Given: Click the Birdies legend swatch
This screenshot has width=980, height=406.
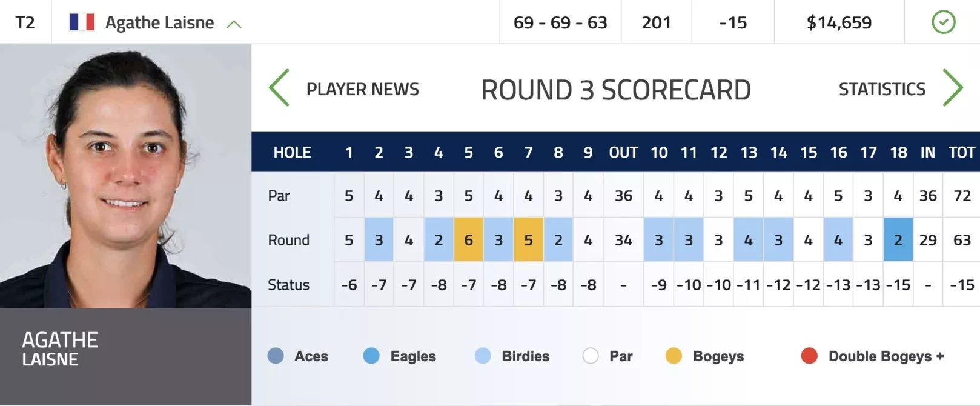Looking at the screenshot, I should [x=483, y=356].
